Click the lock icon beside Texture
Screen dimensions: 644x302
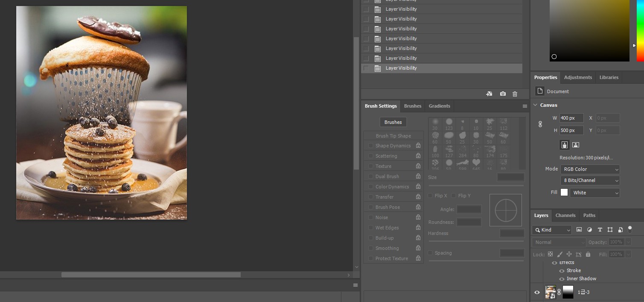[x=418, y=166]
